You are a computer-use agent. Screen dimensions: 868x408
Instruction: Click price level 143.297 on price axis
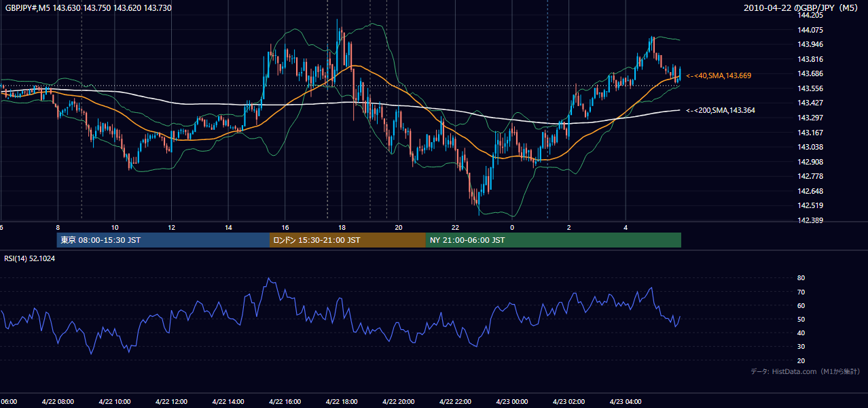pos(811,118)
